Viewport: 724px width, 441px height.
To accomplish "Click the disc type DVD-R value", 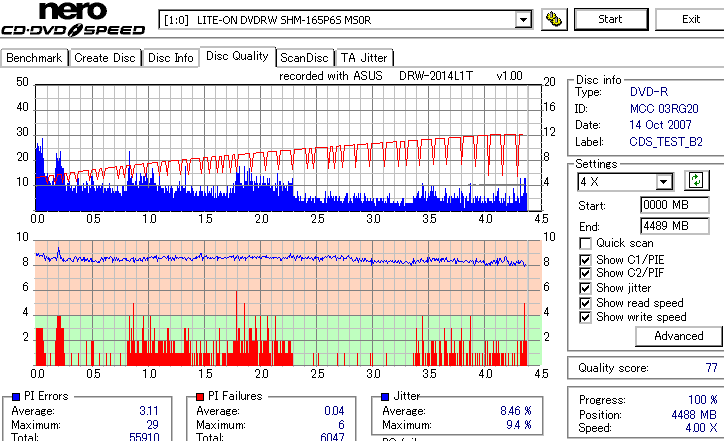I will 649,92.
